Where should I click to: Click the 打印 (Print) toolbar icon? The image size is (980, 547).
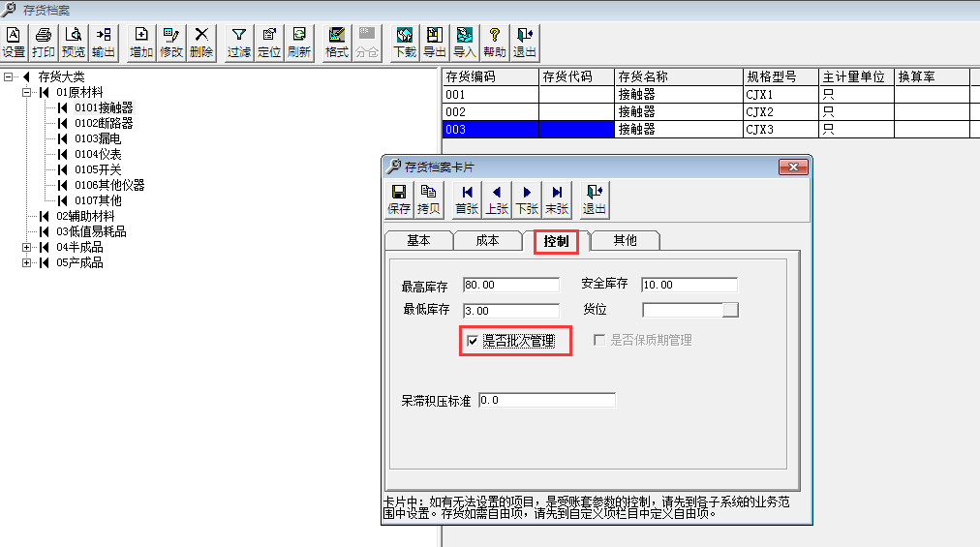[44, 43]
